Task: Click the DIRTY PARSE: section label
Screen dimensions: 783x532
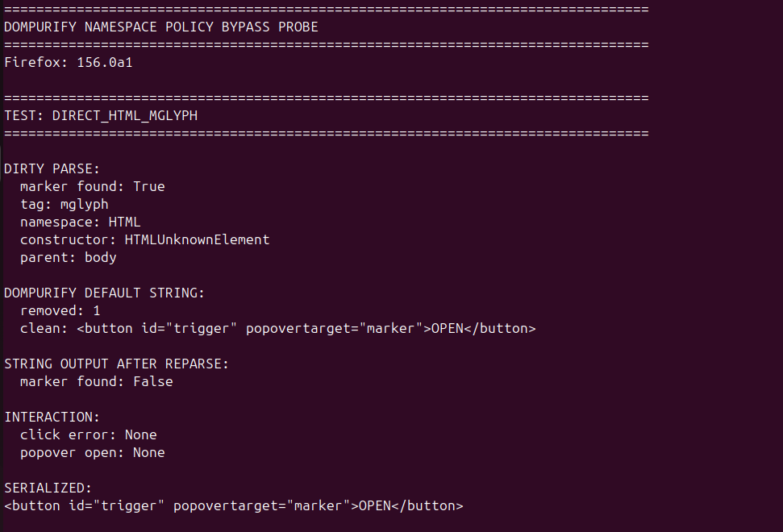Action: point(52,168)
